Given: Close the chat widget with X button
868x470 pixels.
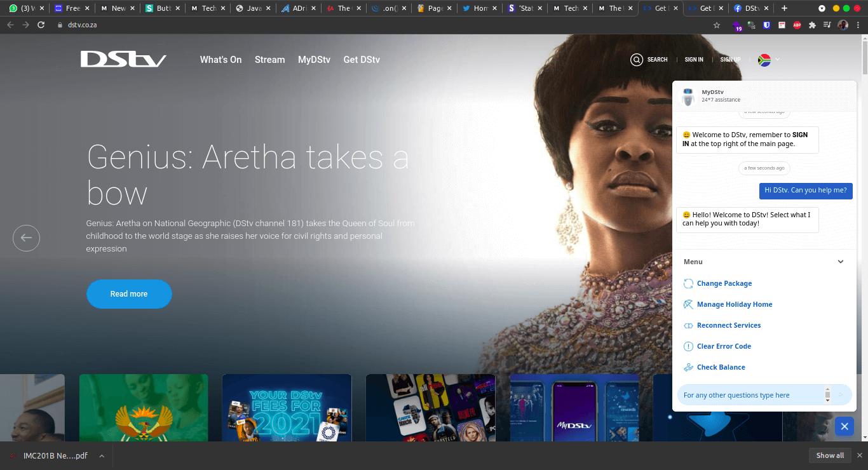Looking at the screenshot, I should click(844, 427).
